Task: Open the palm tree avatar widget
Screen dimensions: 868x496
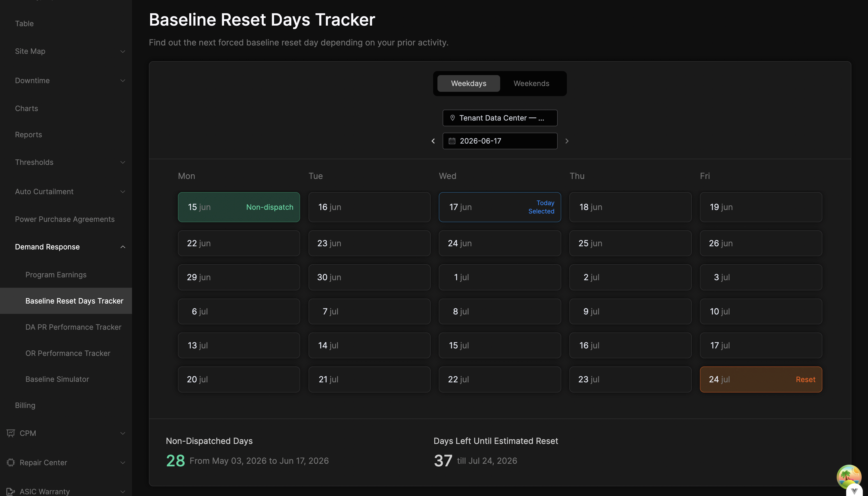Action: coord(849,477)
